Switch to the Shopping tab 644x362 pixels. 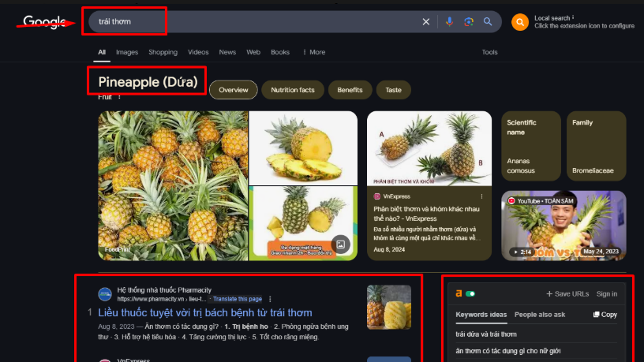point(163,52)
